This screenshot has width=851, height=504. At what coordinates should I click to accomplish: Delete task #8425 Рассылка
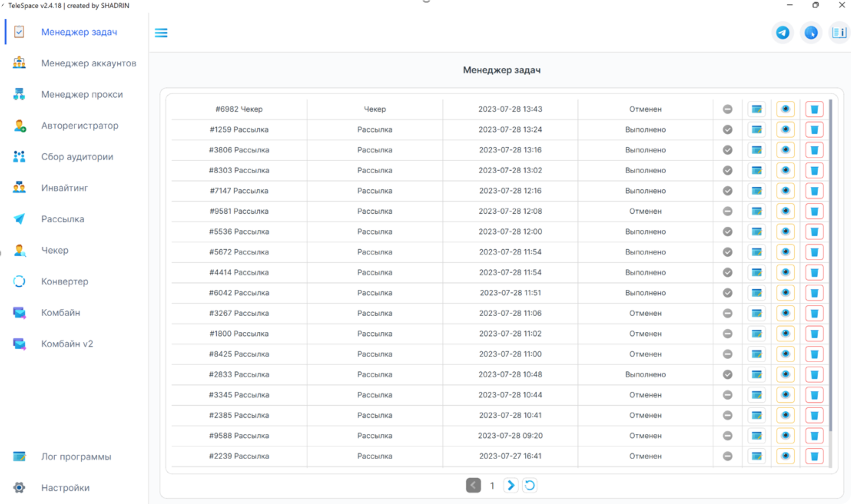(x=815, y=354)
